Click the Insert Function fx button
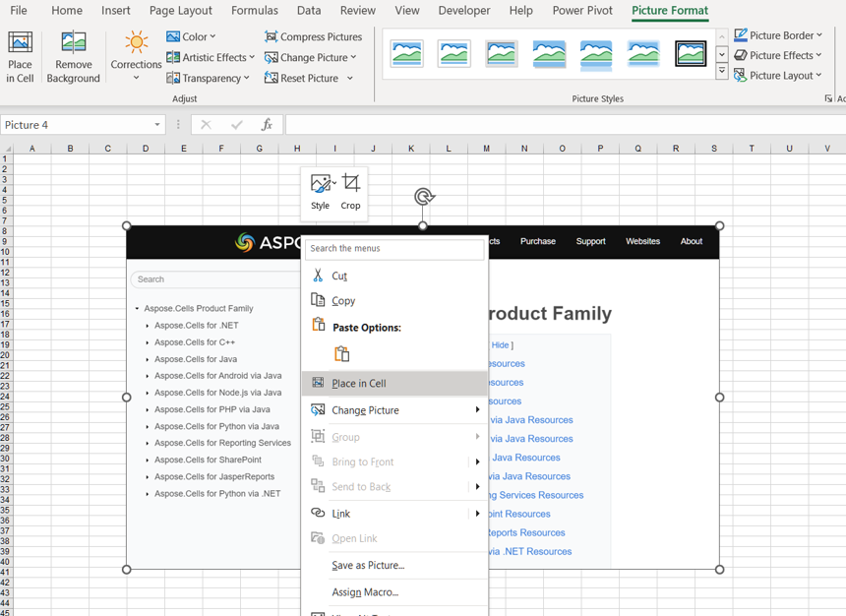 [267, 125]
